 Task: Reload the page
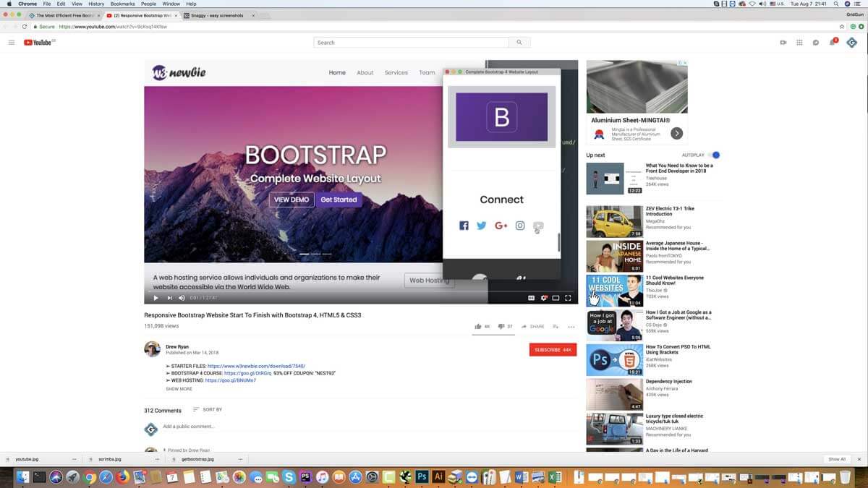click(x=25, y=27)
